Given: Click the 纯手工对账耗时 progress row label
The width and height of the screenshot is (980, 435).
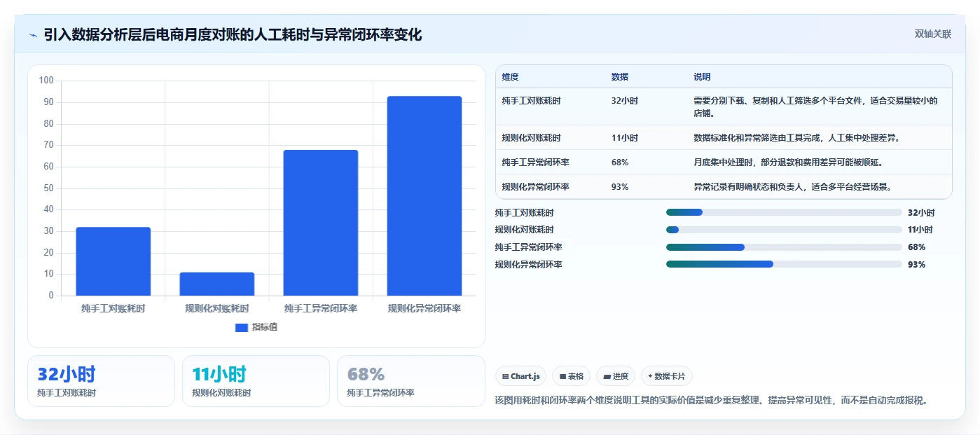Looking at the screenshot, I should pos(524,213).
